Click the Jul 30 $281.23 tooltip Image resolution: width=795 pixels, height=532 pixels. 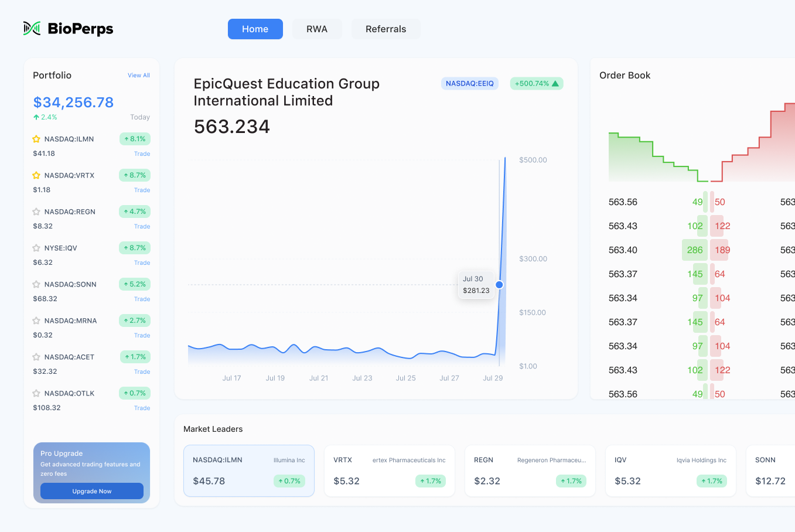pyautogui.click(x=476, y=285)
